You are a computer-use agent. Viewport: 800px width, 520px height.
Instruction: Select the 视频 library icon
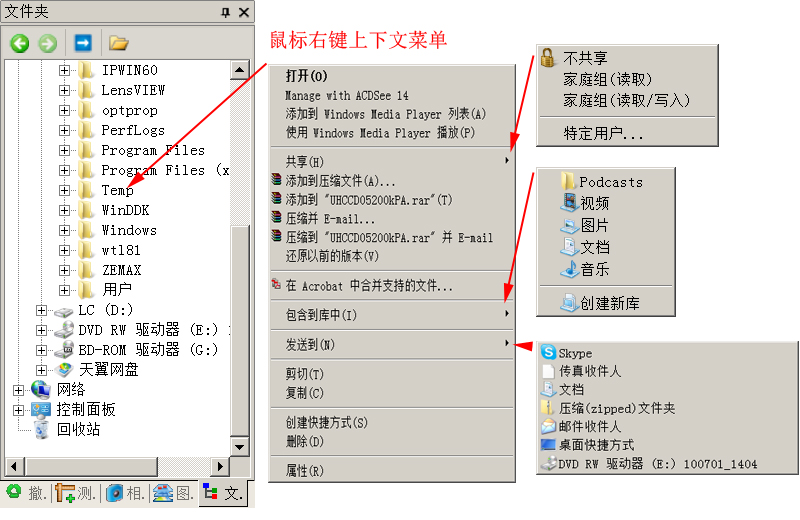click(x=569, y=203)
